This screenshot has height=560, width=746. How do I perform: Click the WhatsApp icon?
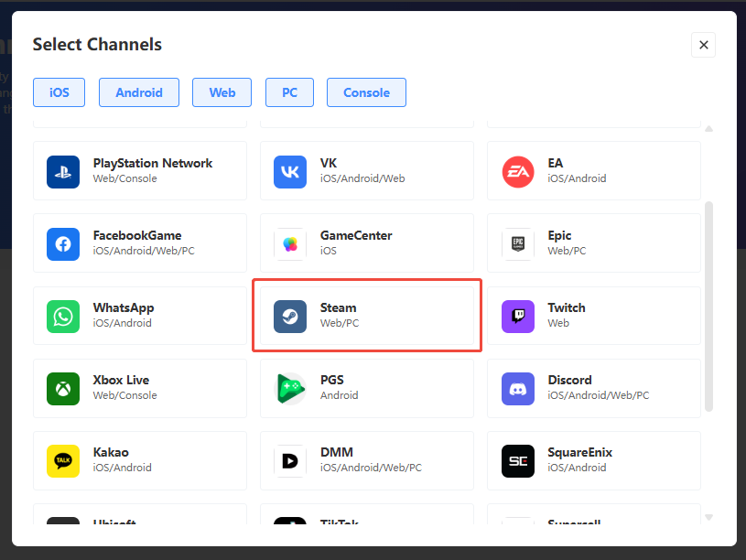click(x=63, y=316)
